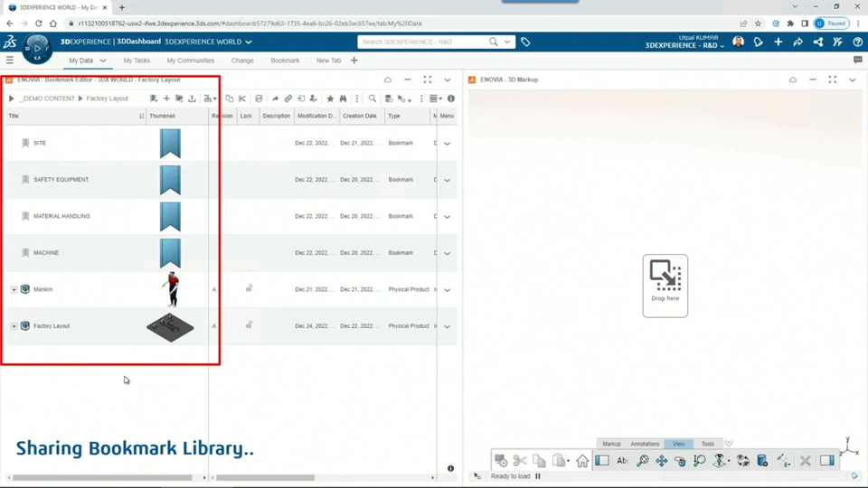Select the Annotations tab in the 3D Markup toolbar
868x488 pixels.
point(645,444)
